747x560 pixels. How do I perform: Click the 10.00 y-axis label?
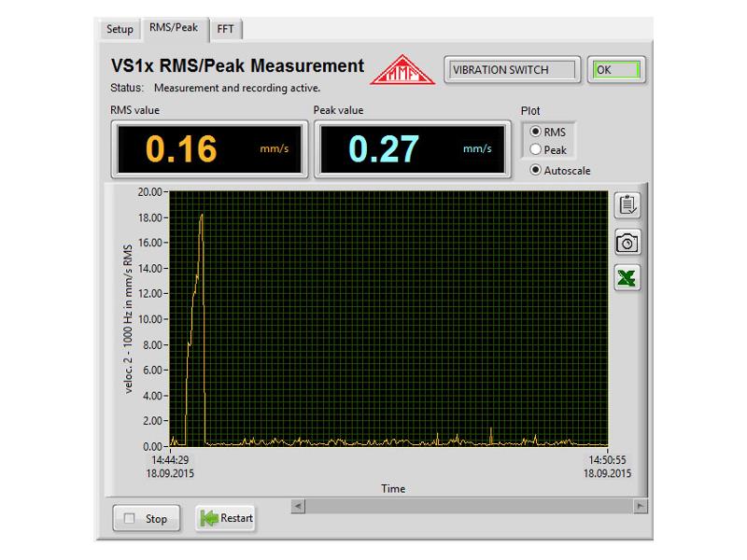tap(149, 319)
